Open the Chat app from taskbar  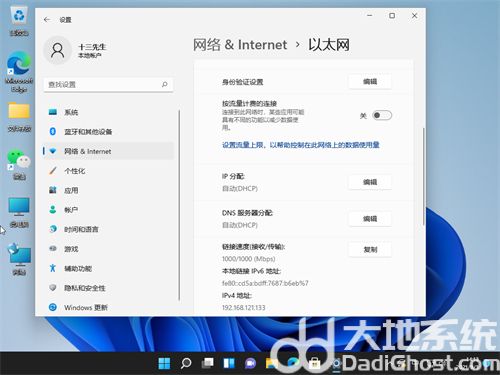coord(250,363)
